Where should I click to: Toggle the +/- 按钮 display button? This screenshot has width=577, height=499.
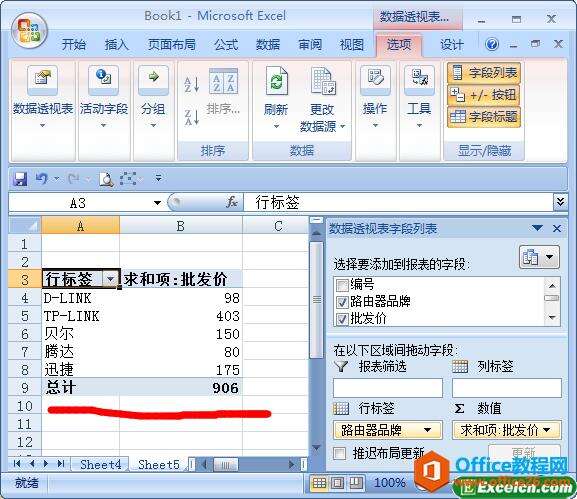point(484,95)
